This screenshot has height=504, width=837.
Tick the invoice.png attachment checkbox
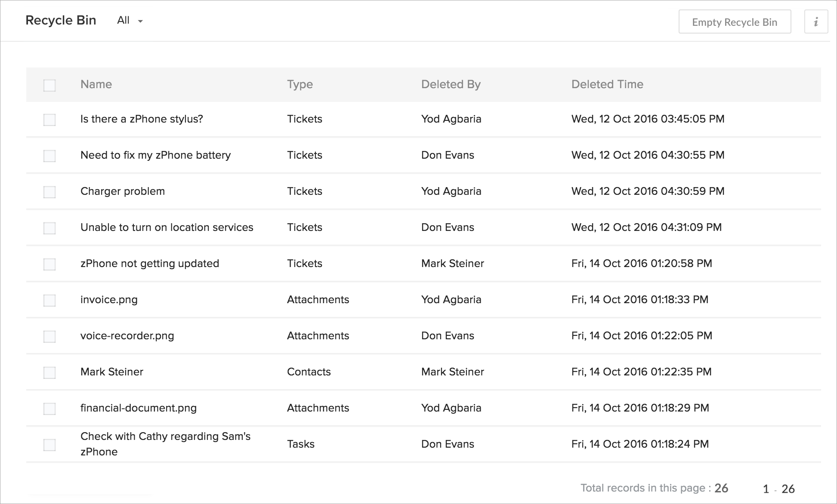49,300
